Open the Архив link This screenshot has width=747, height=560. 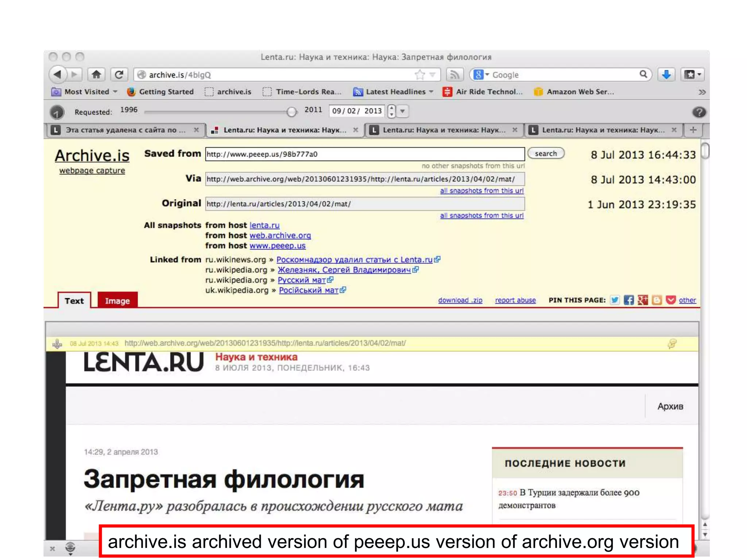coord(670,406)
